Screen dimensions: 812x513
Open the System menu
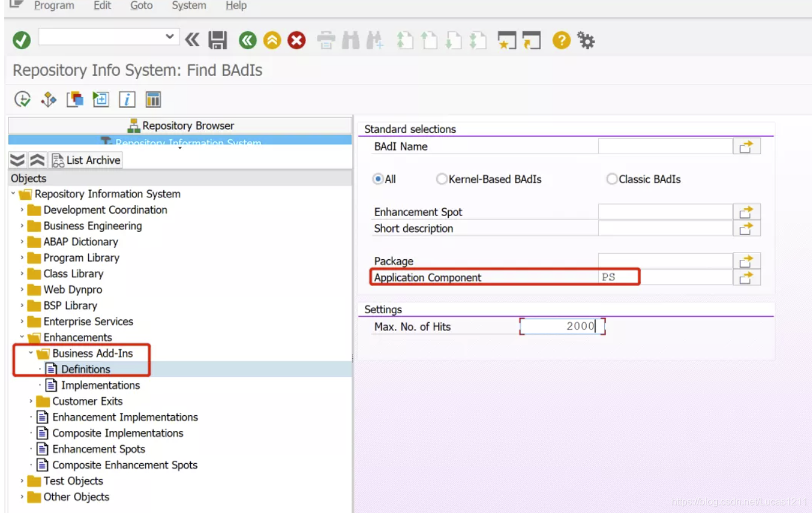pyautogui.click(x=189, y=5)
